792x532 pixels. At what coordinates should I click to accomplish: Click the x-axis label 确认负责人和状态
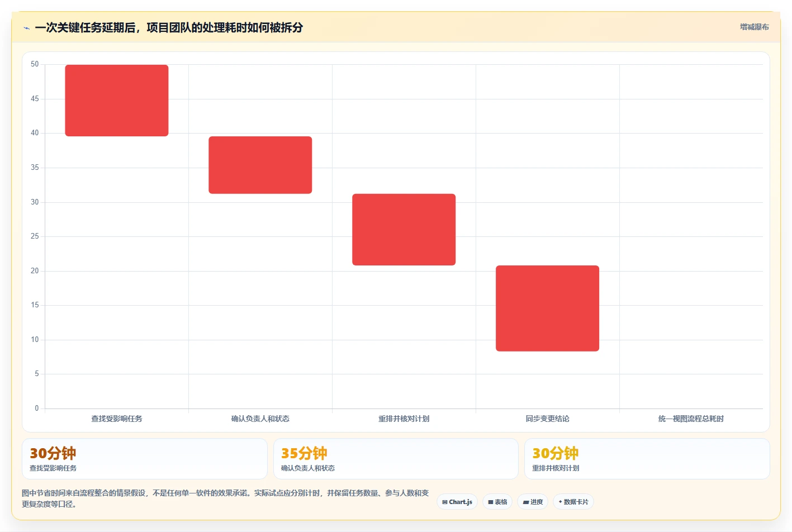tap(260, 419)
